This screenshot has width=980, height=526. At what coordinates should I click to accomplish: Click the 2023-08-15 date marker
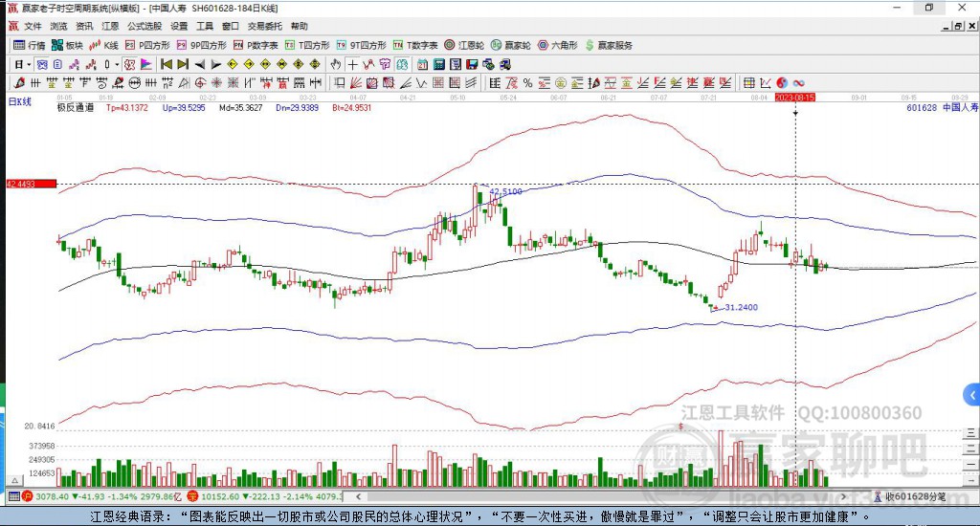795,98
